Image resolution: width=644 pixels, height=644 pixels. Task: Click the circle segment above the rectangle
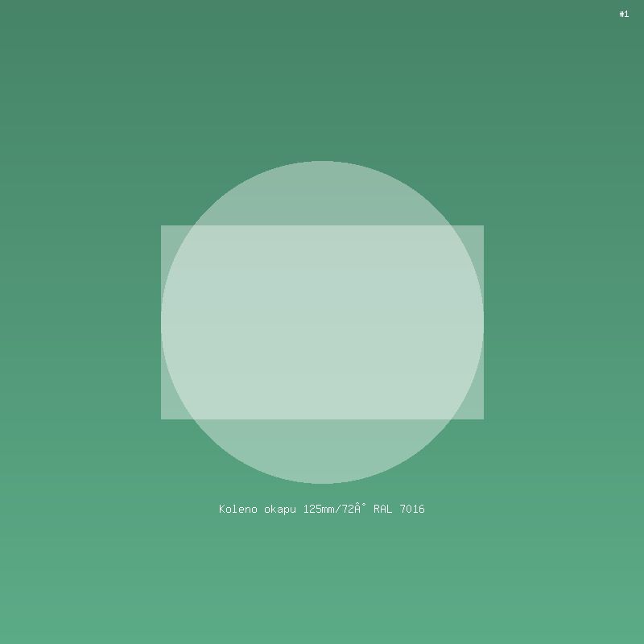pos(322,193)
